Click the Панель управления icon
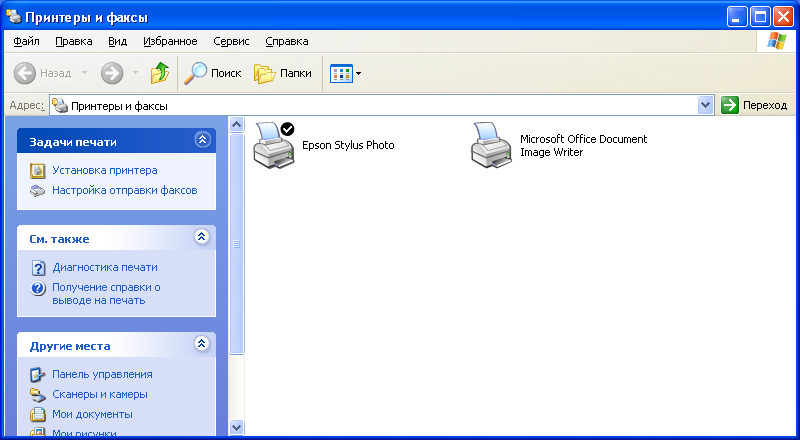The height and width of the screenshot is (440, 800). click(38, 375)
